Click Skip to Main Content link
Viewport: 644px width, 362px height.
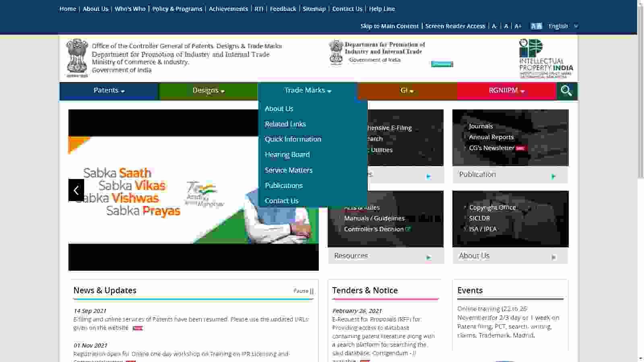(x=389, y=26)
